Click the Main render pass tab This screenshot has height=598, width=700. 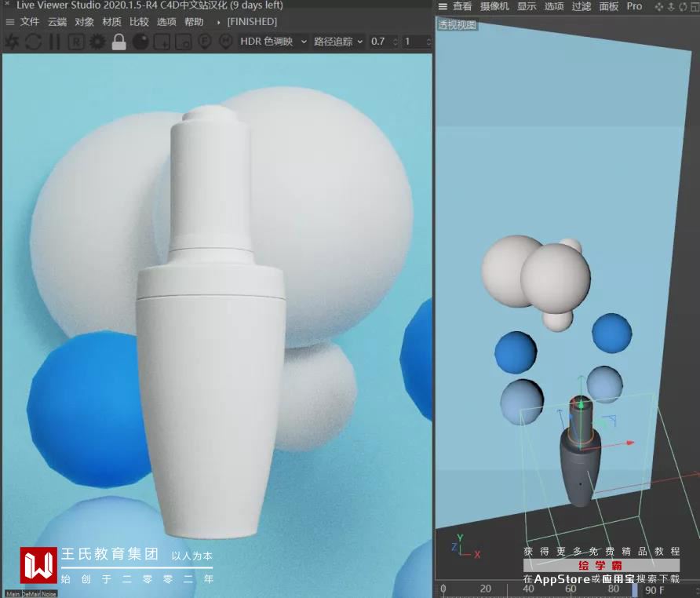13,594
